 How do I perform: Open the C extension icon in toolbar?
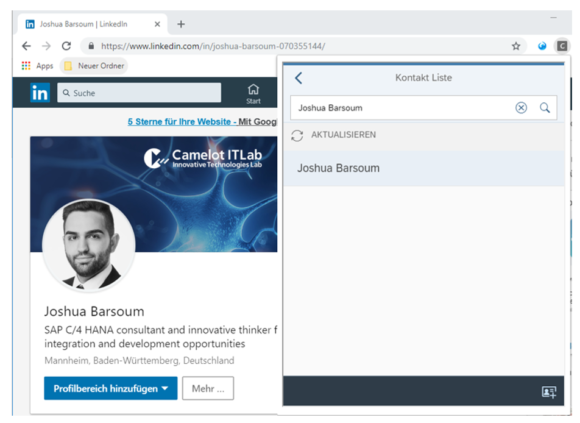coord(562,46)
